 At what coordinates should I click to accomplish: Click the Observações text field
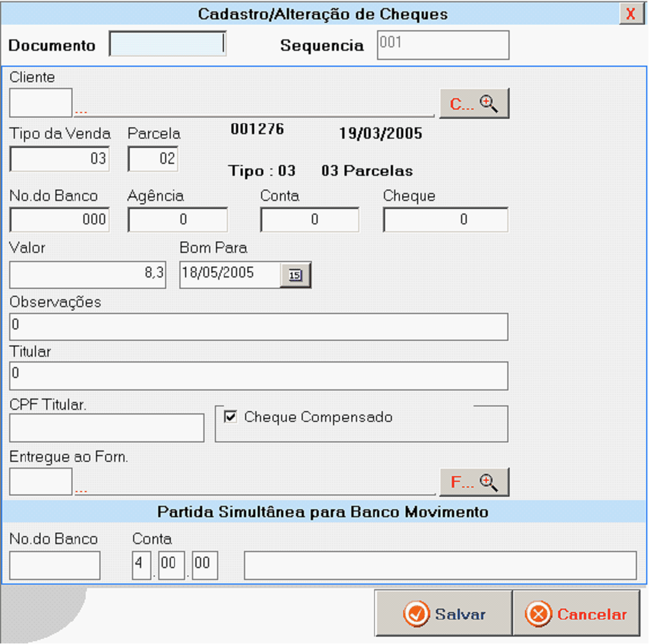point(258,327)
